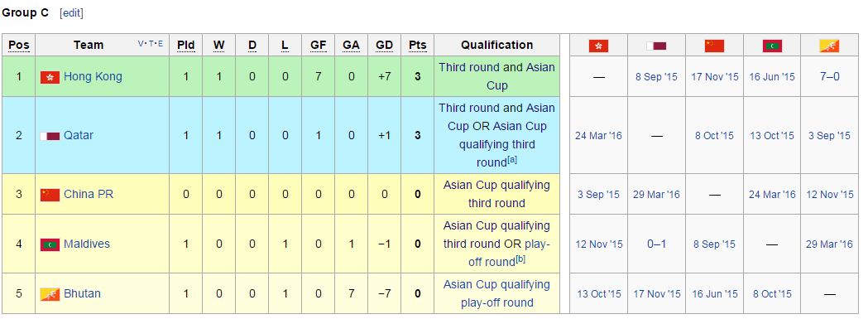Open the 24 Mar '16 Qatar fixture
The image size is (868, 324).
pyautogui.click(x=598, y=136)
